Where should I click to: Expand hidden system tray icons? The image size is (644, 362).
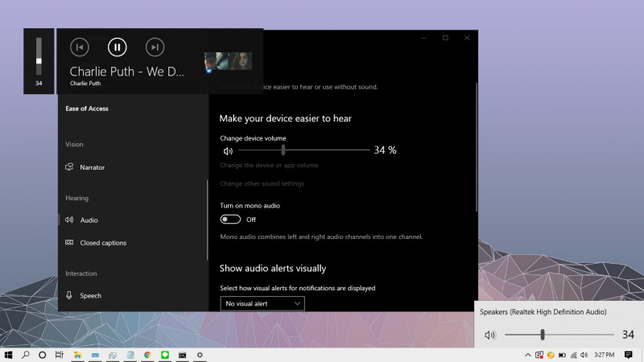click(528, 355)
